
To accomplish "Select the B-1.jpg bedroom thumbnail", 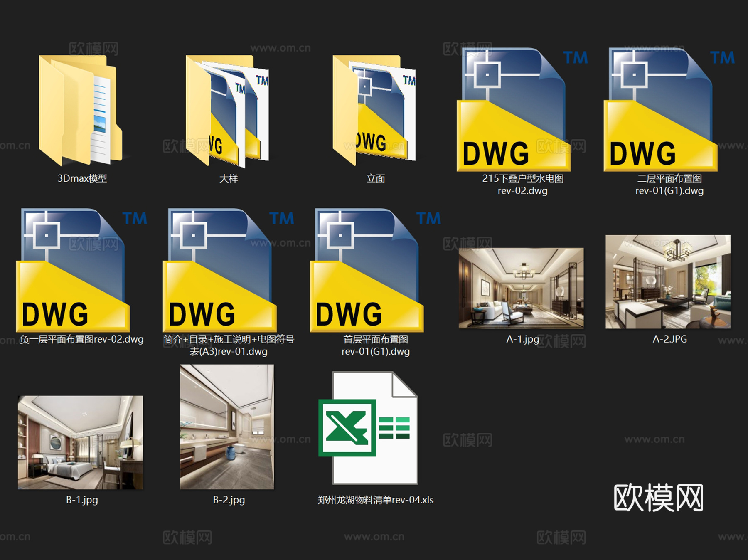I will [x=81, y=442].
